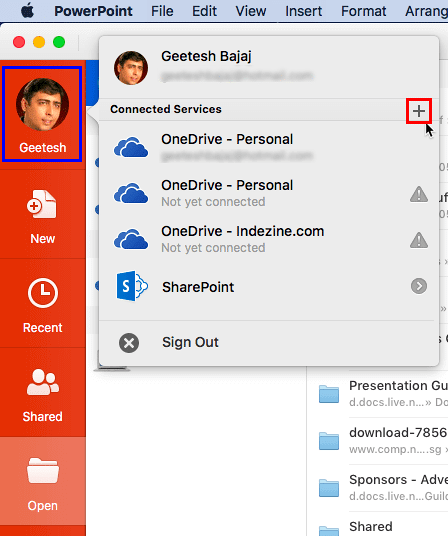Click folder icon next to Presentation Gu...
448x536 pixels.
329,394
